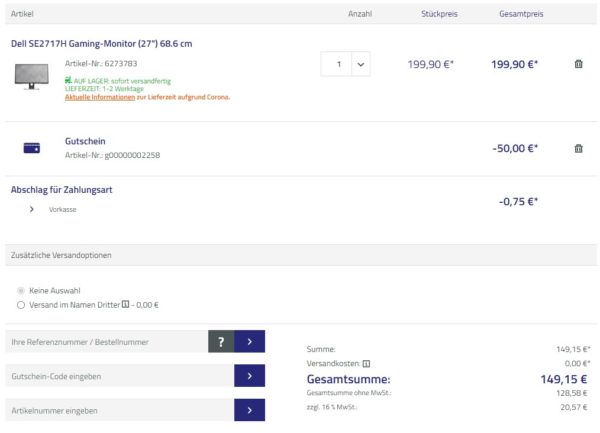Image resolution: width=600 pixels, height=433 pixels.
Task: Remove the Gutschein voucher with the trash icon
Action: 578,148
